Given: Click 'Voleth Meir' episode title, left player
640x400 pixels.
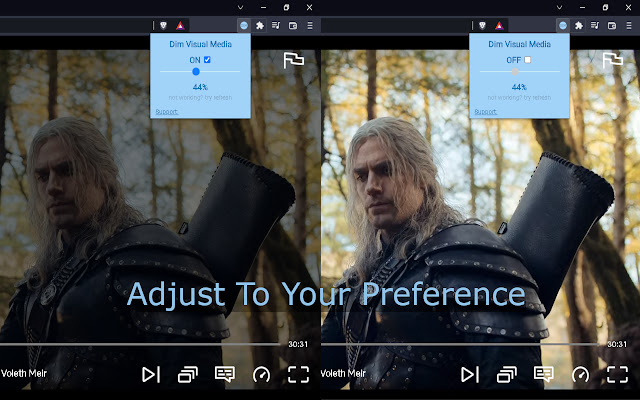Looking at the screenshot, I should click(x=24, y=373).
